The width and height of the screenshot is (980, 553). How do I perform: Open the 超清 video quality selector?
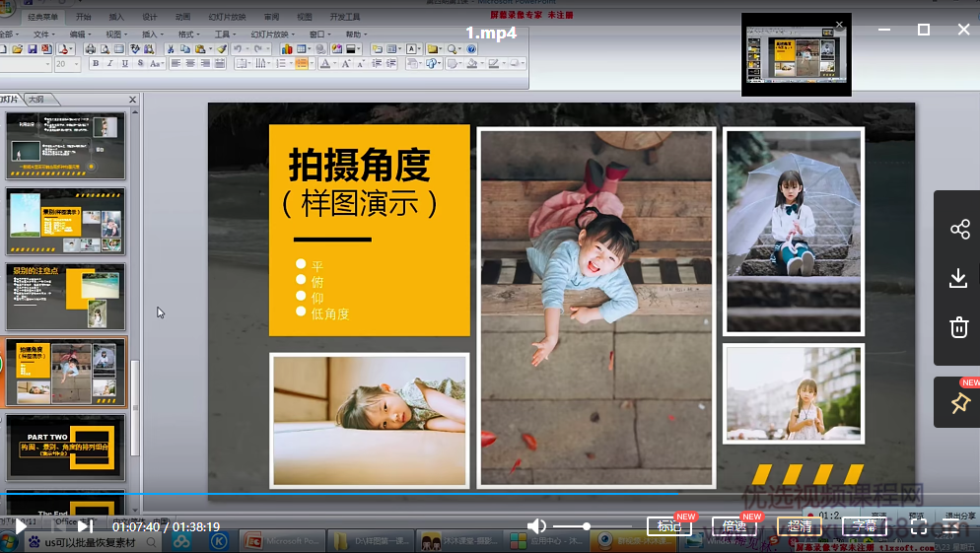tap(800, 526)
